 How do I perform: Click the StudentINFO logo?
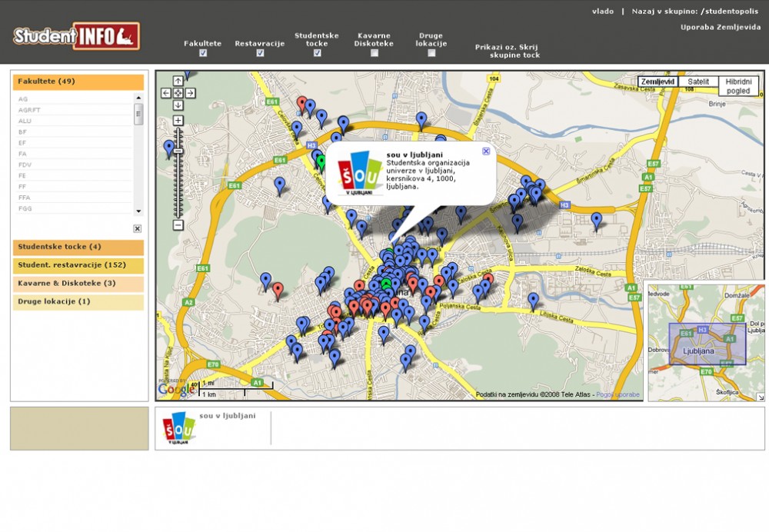coord(76,36)
